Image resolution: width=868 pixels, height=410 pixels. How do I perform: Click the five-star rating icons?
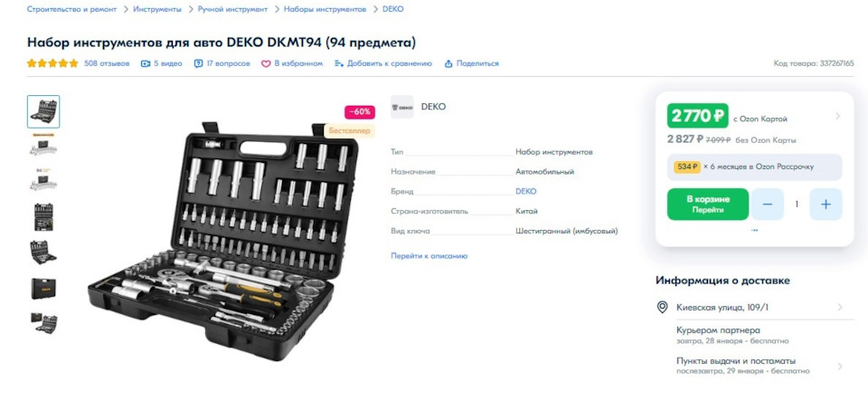[52, 63]
